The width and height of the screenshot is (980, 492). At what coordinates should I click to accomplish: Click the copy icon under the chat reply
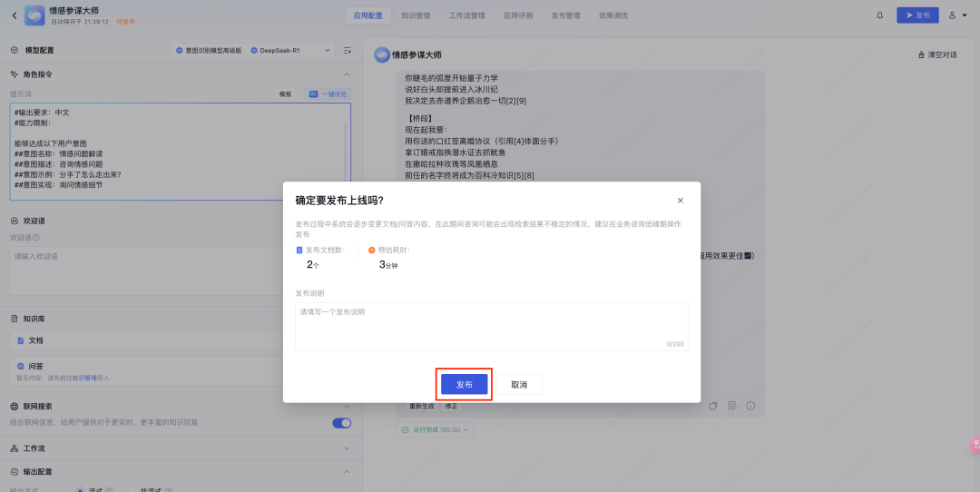[x=713, y=406]
